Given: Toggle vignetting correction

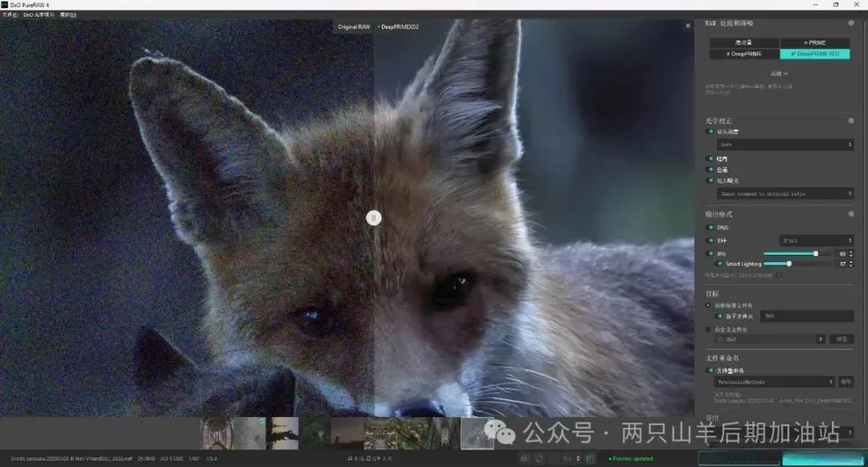Looking at the screenshot, I should point(710,159).
